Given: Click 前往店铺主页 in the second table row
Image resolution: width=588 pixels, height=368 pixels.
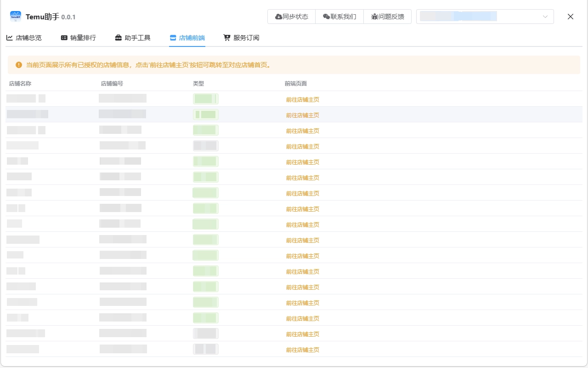Looking at the screenshot, I should 302,115.
